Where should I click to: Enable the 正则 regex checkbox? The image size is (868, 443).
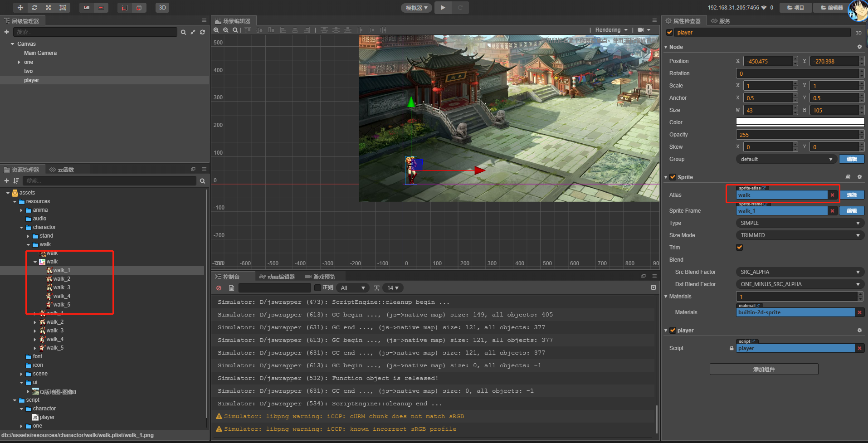(x=317, y=287)
